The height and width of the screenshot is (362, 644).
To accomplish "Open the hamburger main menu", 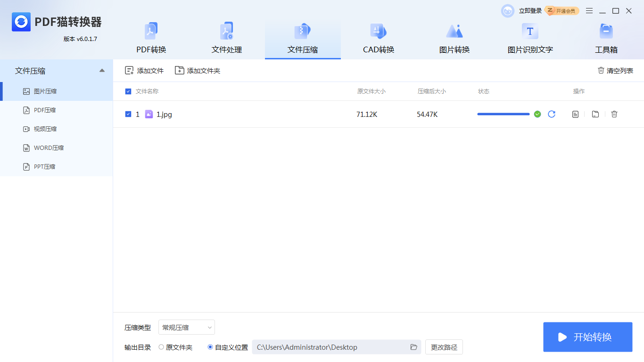I will coord(589,11).
